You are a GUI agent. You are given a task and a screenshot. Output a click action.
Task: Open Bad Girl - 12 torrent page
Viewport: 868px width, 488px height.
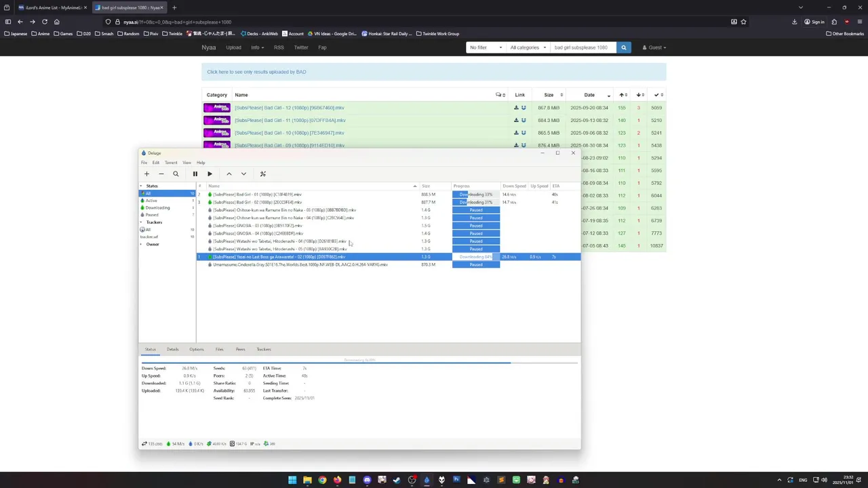pyautogui.click(x=290, y=108)
